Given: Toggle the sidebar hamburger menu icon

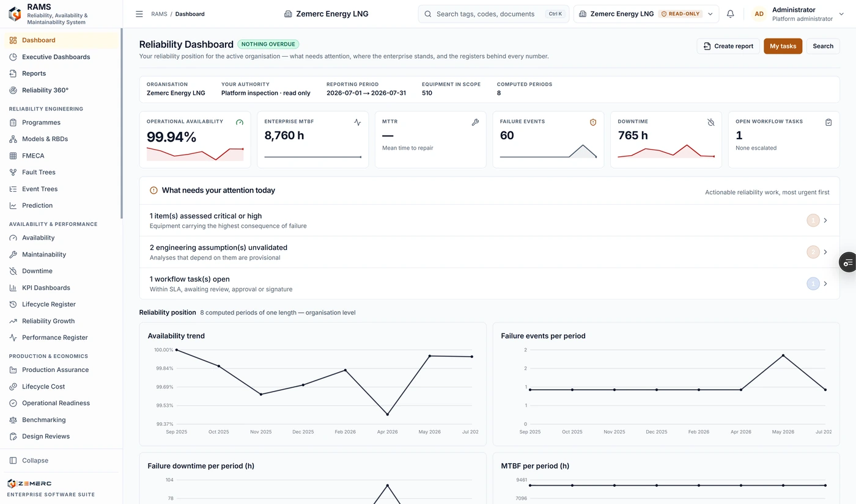Looking at the screenshot, I should tap(139, 14).
